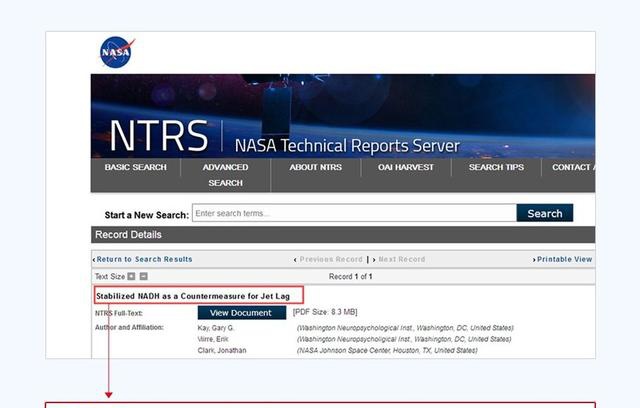Open the Printable View link
Image resolution: width=640 pixels, height=408 pixels.
click(564, 259)
